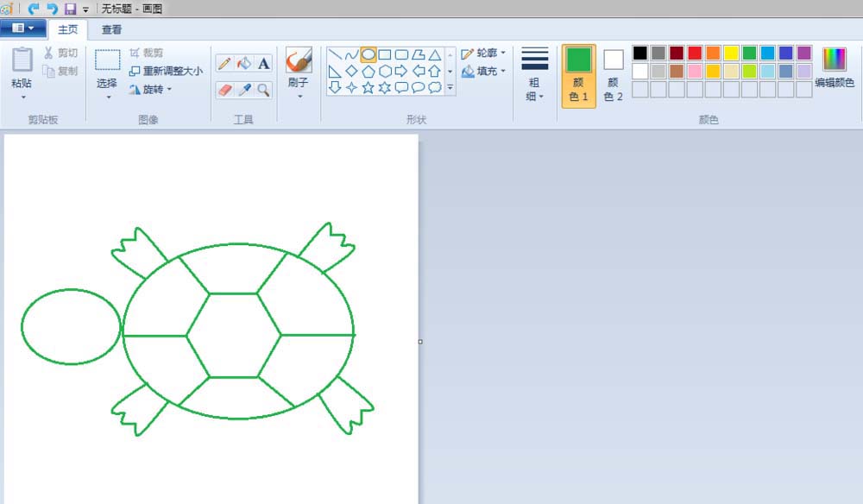Choose the Oval shape
The height and width of the screenshot is (504, 863).
pyautogui.click(x=369, y=54)
